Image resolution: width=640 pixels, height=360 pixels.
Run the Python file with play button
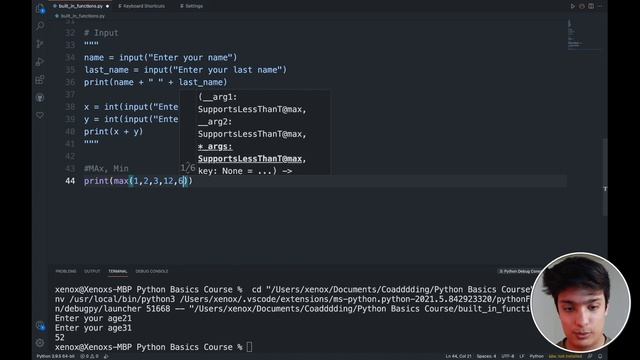[573, 6]
